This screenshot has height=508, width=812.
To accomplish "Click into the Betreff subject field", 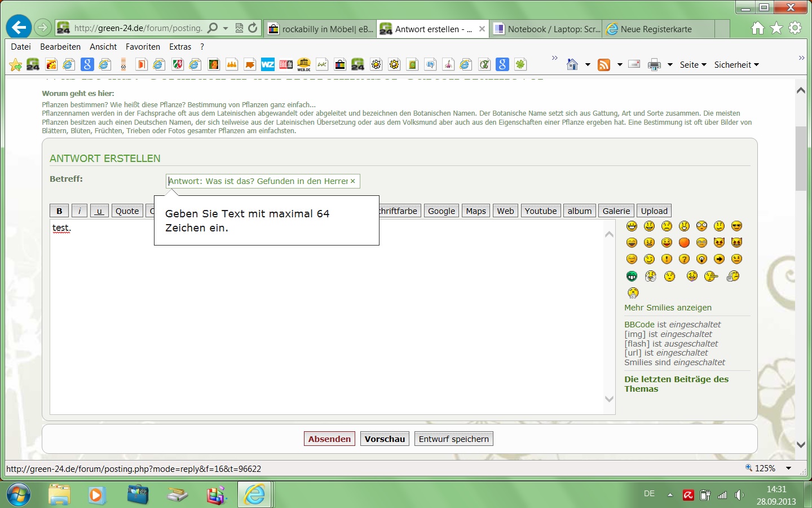I will coord(258,181).
